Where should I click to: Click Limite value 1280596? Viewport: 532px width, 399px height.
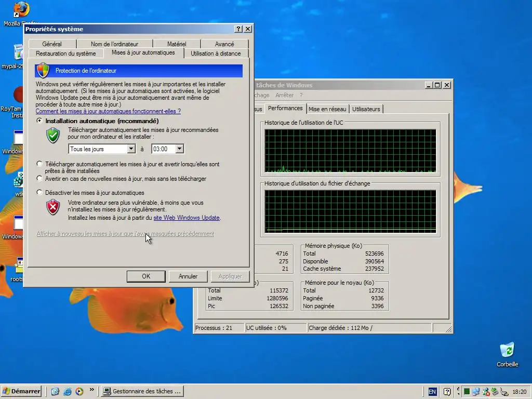[277, 298]
